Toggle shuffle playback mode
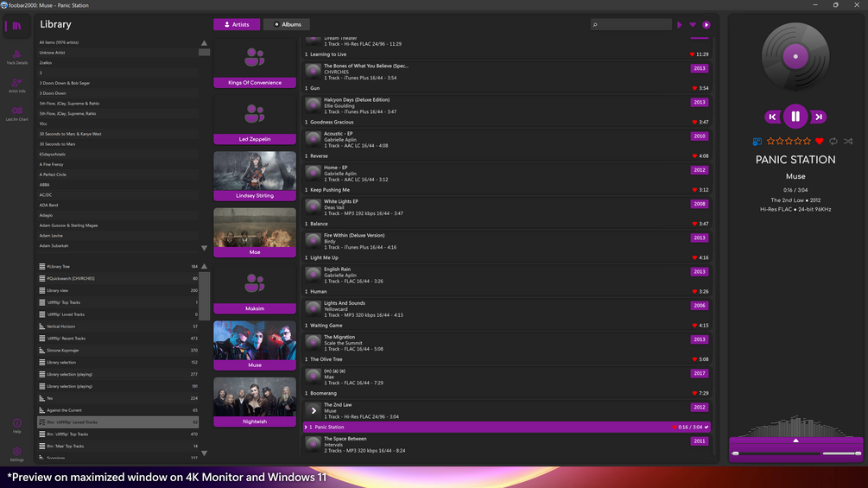 pyautogui.click(x=848, y=141)
